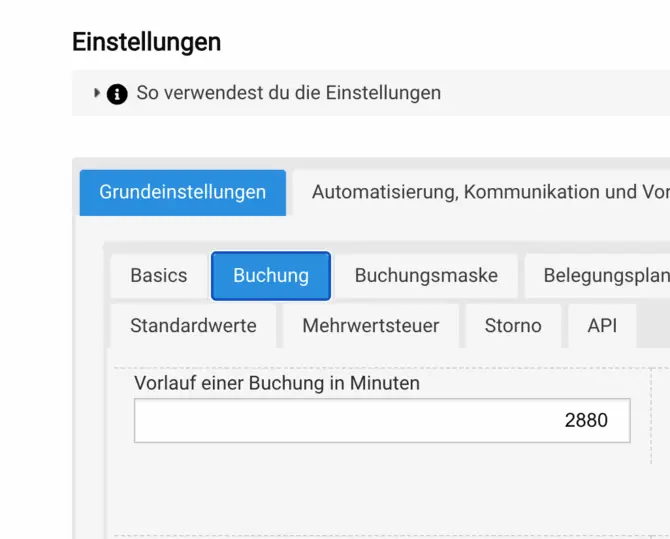Open the API sub-tab
This screenshot has width=670, height=539.
pyautogui.click(x=602, y=326)
